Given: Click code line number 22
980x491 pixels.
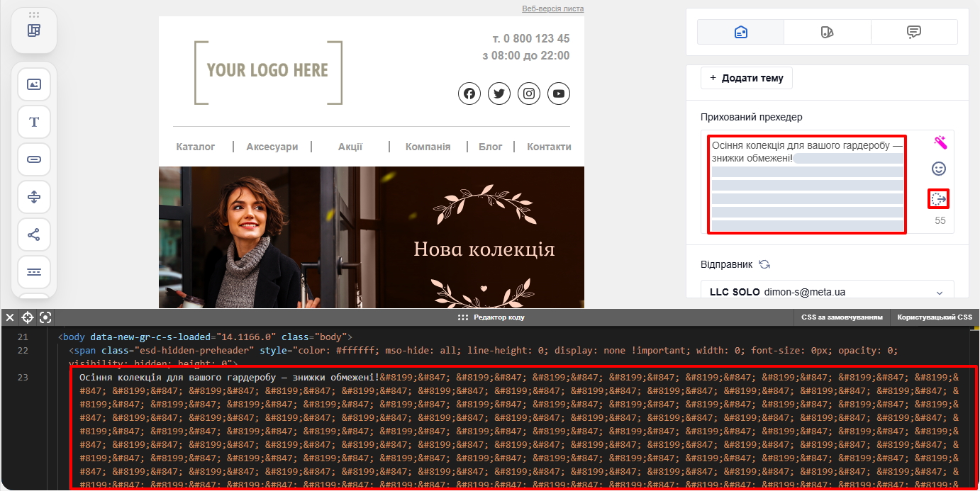Looking at the screenshot, I should tap(23, 350).
